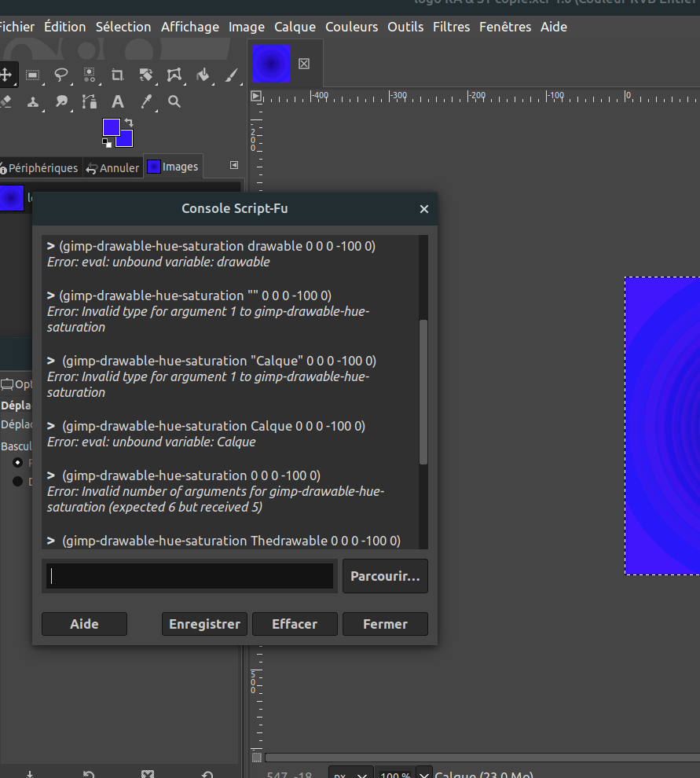Pick the Free Select lasso tool
Screen dimensions: 700x778
(61, 75)
